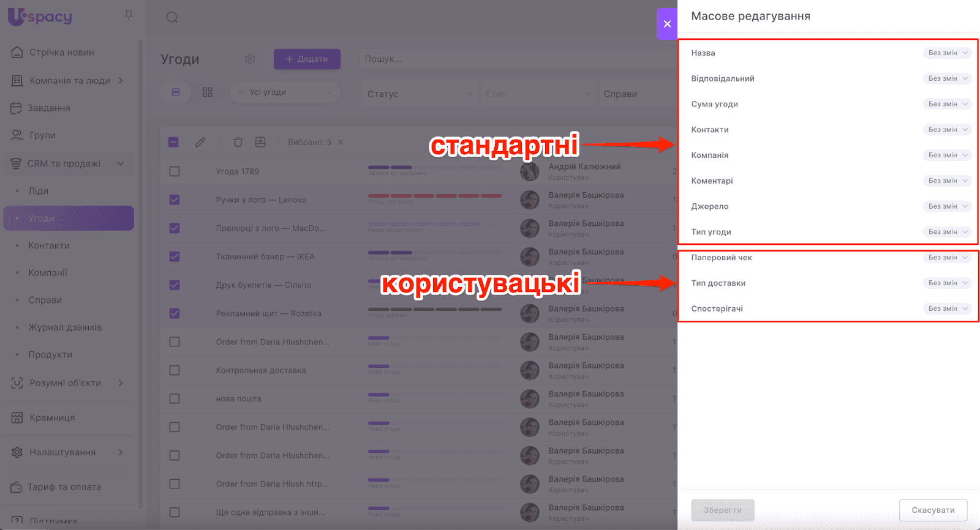Check the нова пошта checkbox
This screenshot has height=530, width=980.
(x=175, y=398)
